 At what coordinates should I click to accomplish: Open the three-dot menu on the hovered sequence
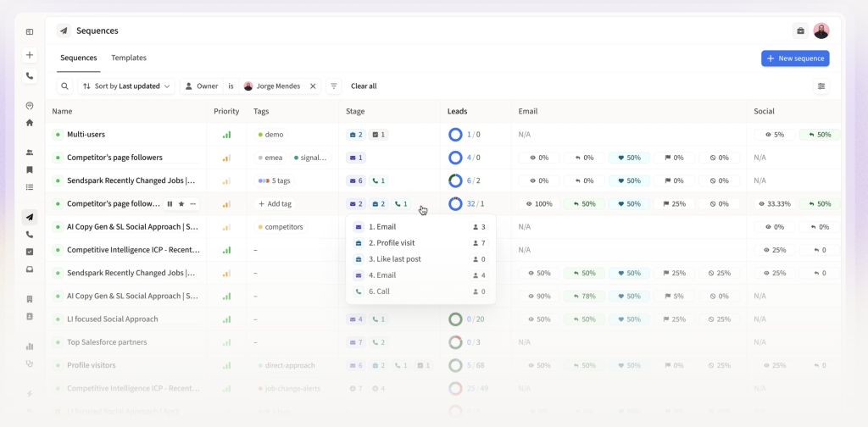point(193,204)
